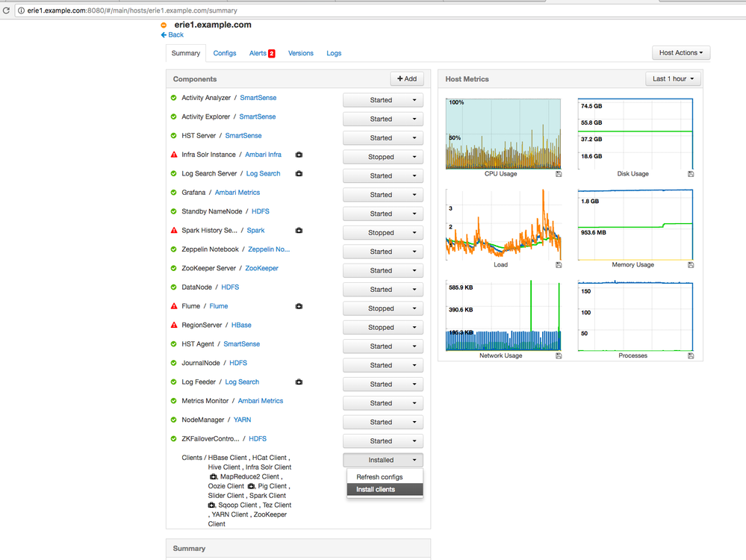Click the maintenance briefcase icon beside Spark History Server
The height and width of the screenshot is (560, 746).
299,230
